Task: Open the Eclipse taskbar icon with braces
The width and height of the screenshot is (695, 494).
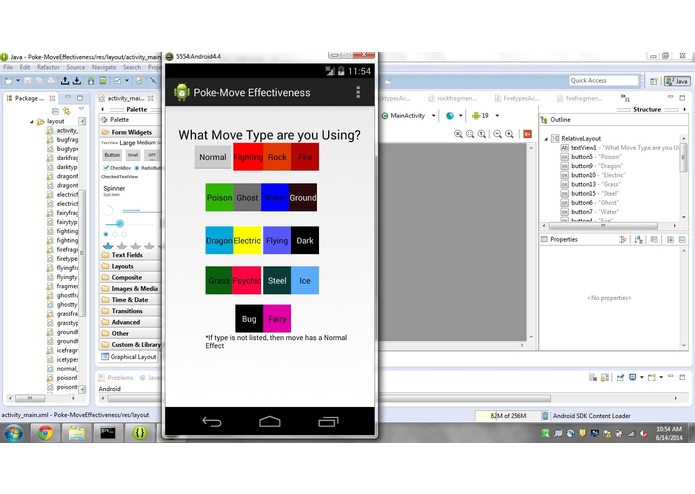Action: (140, 432)
